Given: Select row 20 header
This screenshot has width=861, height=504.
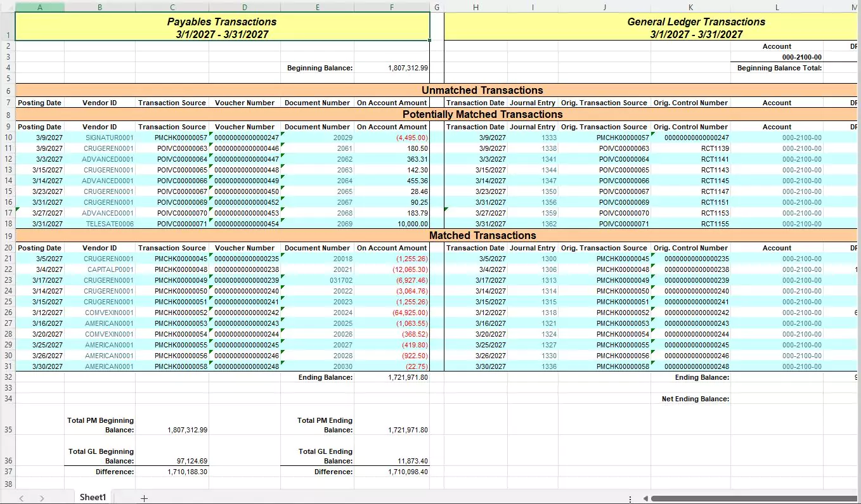Looking at the screenshot, I should [7, 248].
